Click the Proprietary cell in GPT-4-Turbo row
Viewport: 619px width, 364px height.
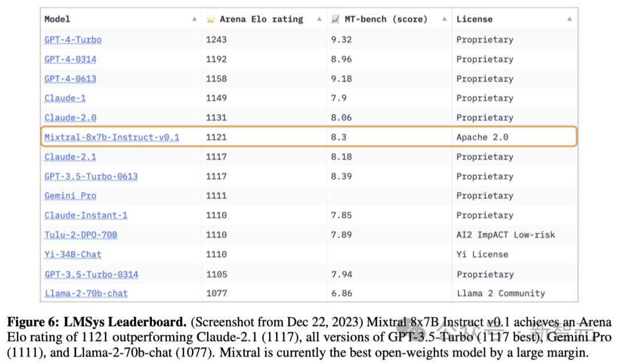485,40
